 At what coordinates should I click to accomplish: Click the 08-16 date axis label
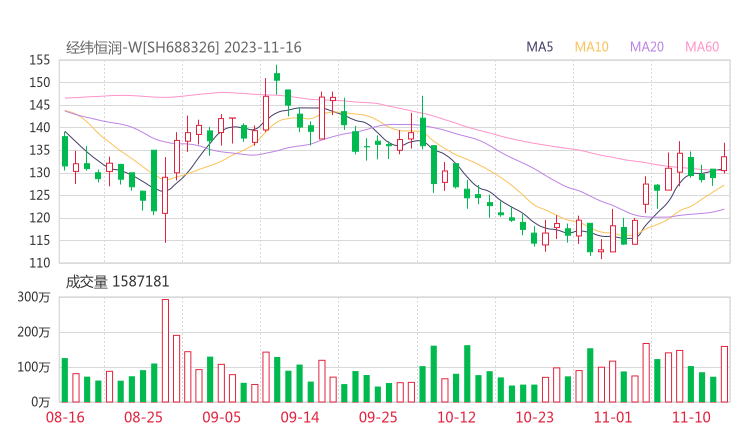[65, 417]
